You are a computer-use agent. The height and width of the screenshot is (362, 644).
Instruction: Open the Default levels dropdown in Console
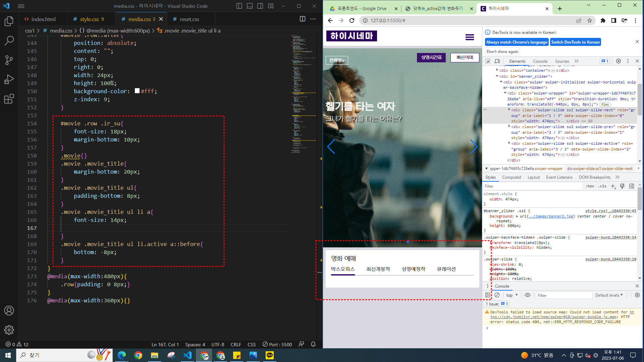point(609,295)
